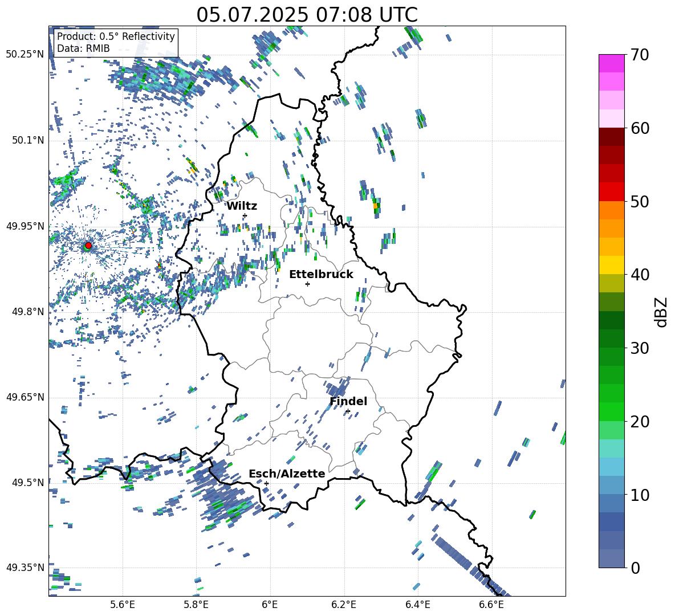Select the Wiltz city label
Screen dimensions: 675x616
pyautogui.click(x=242, y=206)
